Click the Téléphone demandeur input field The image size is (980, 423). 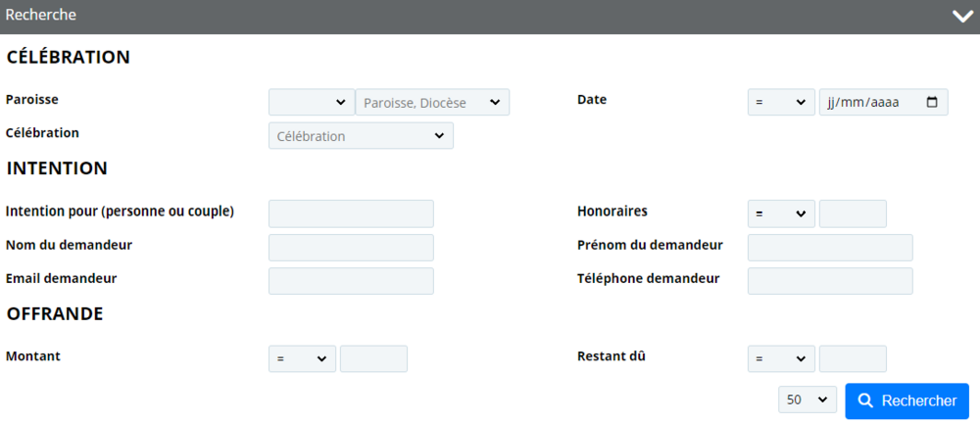[x=830, y=281]
